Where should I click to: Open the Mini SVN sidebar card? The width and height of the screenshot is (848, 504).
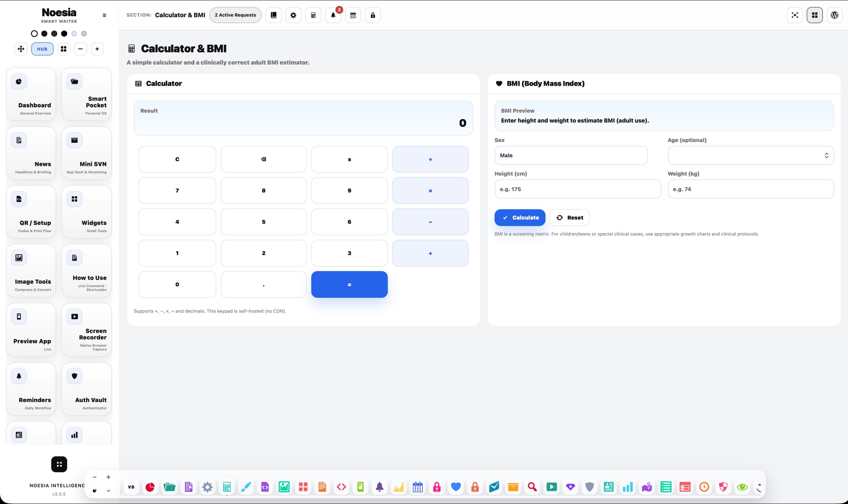(87, 153)
